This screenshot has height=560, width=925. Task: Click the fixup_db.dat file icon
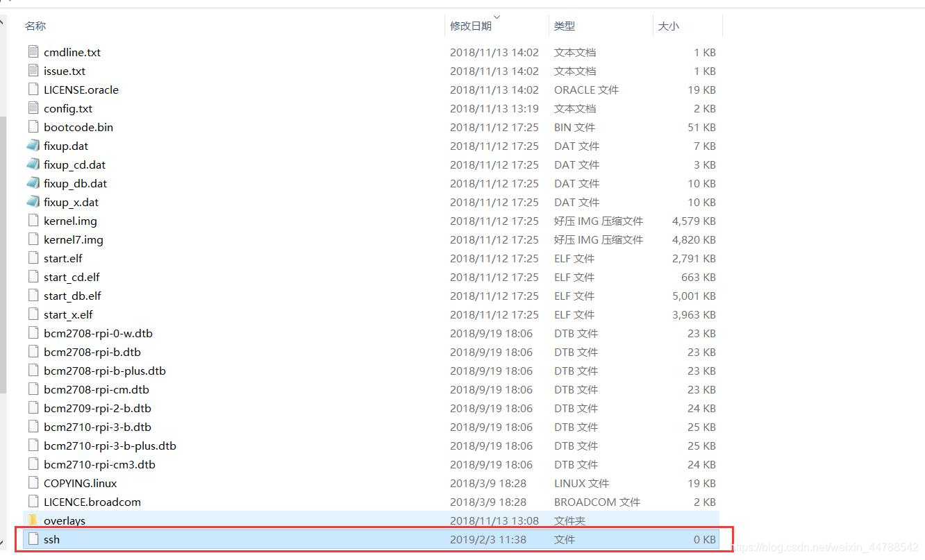point(33,183)
